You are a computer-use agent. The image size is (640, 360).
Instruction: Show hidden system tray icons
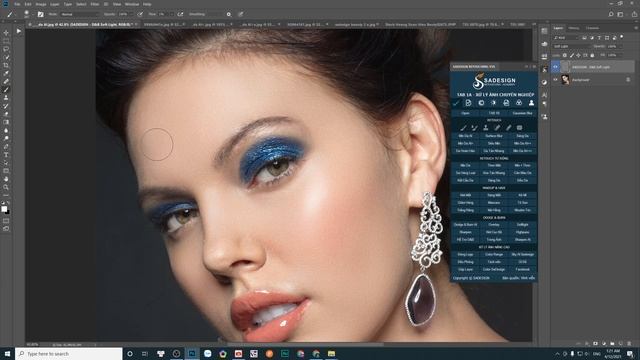[x=557, y=354]
